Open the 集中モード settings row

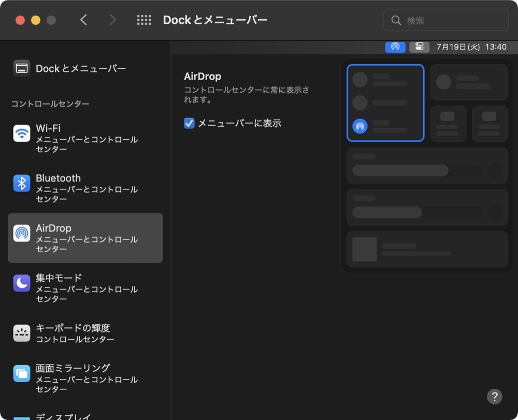pos(85,288)
